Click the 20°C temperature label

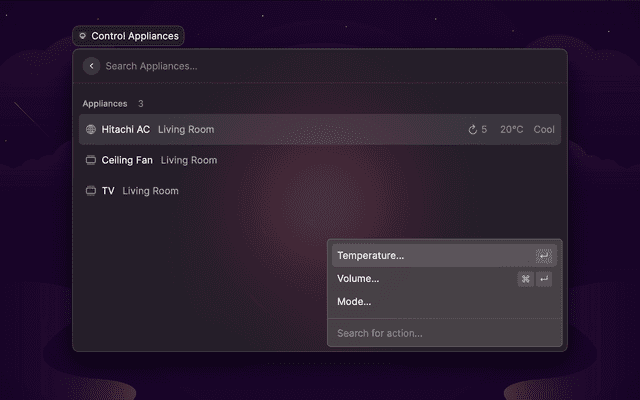pyautogui.click(x=511, y=129)
